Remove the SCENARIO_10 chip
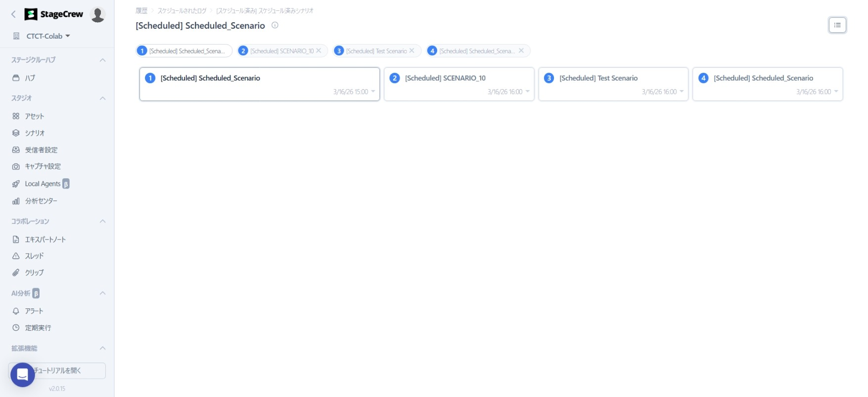 [319, 51]
